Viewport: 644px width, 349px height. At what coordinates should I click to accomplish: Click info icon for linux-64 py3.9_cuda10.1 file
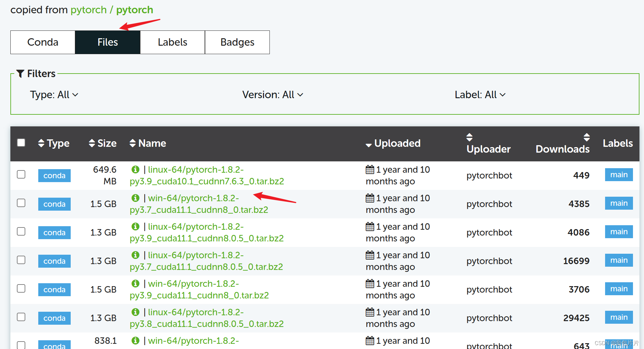(x=135, y=169)
